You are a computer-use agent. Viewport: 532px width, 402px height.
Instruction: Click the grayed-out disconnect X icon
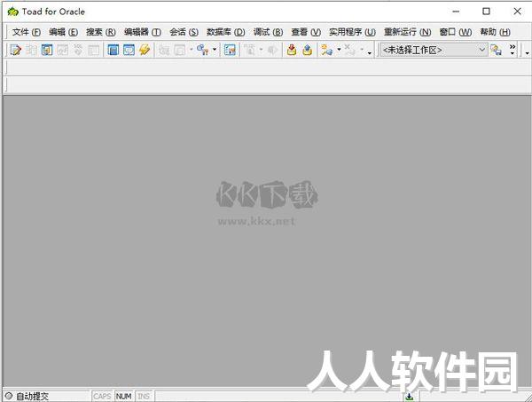pos(349,50)
